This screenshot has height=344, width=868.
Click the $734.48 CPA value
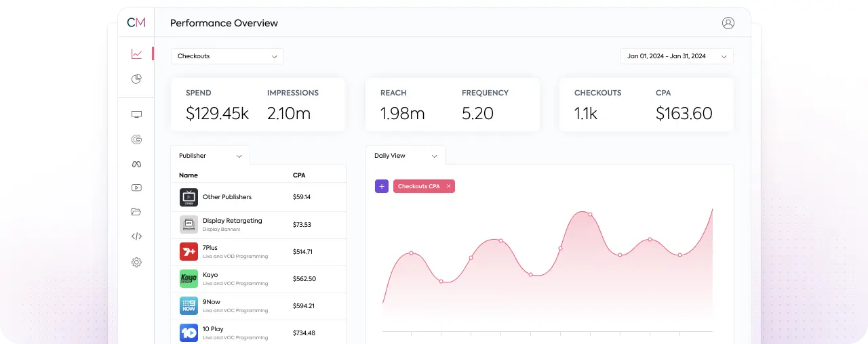(304, 333)
